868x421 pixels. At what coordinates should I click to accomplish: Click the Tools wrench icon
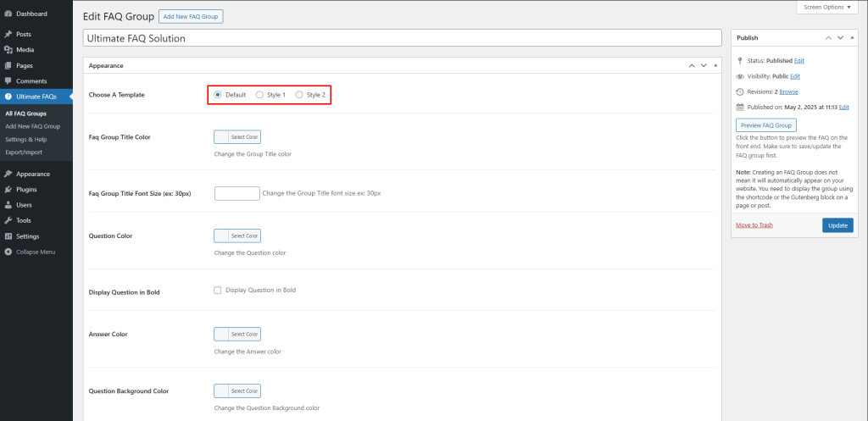tap(8, 220)
